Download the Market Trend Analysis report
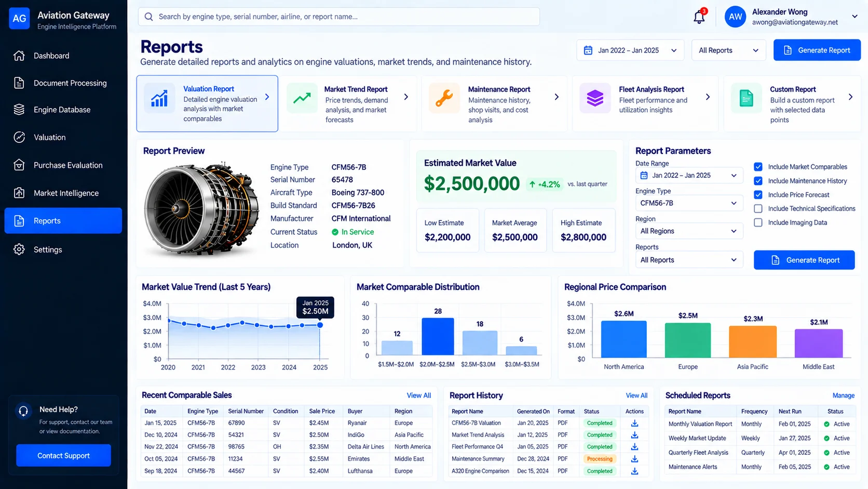Viewport: 868px width, 489px height. point(634,435)
